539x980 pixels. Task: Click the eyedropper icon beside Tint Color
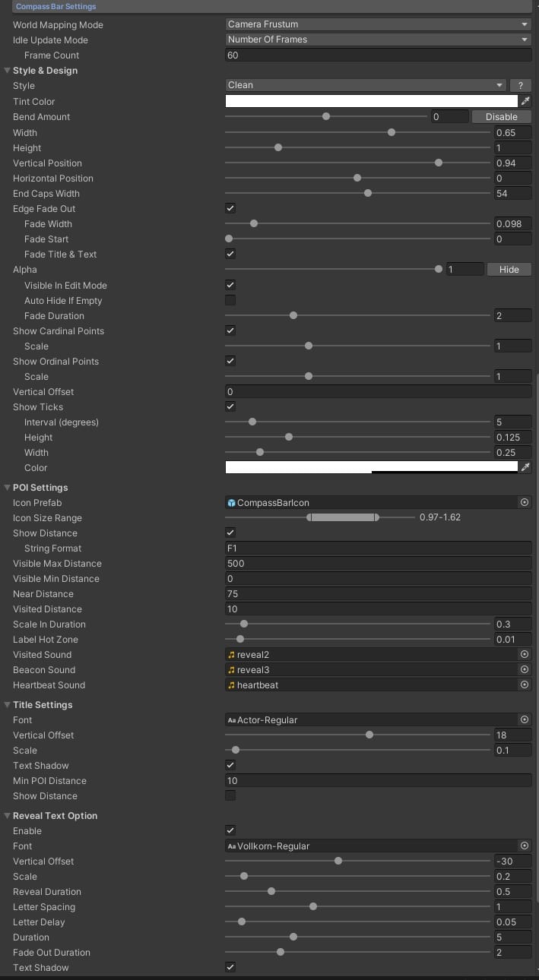pyautogui.click(x=525, y=101)
